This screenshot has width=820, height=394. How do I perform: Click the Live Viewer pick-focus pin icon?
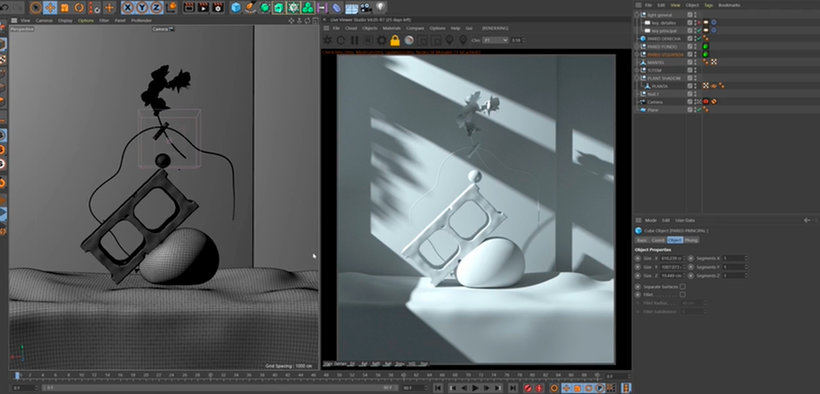click(449, 40)
